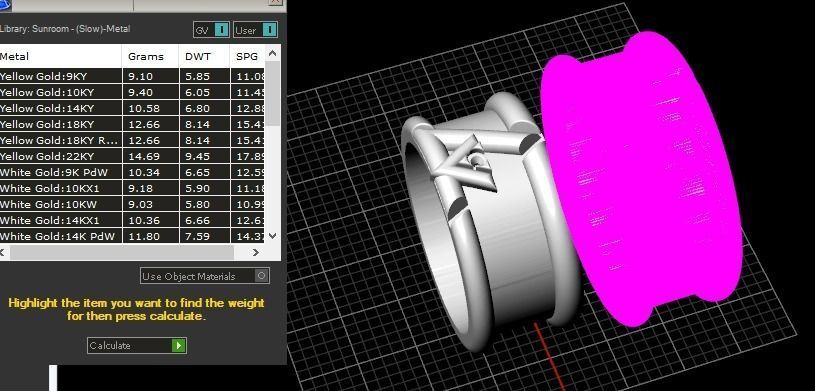This screenshot has width=815, height=391.
Task: Click the green arrow on Calculate
Action: tap(178, 345)
